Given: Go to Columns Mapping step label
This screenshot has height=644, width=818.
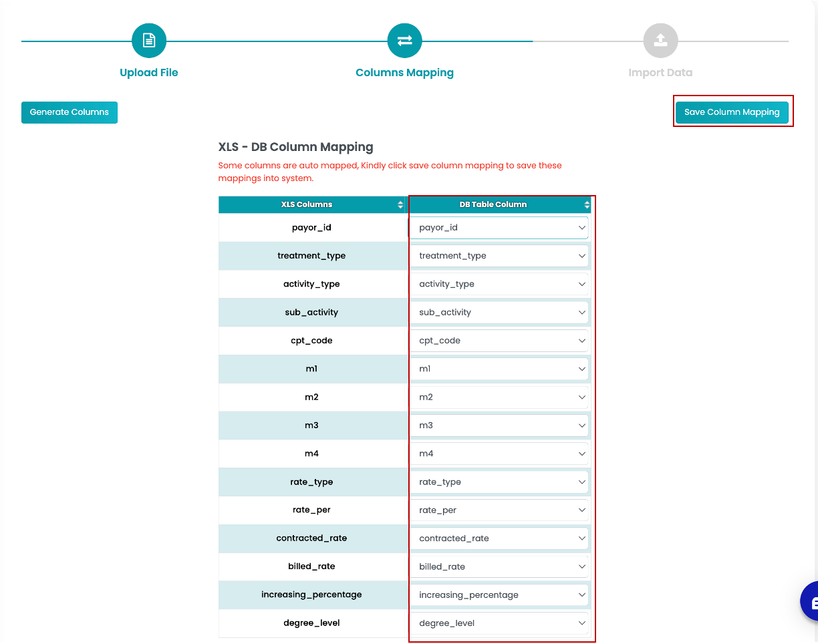Looking at the screenshot, I should [405, 73].
